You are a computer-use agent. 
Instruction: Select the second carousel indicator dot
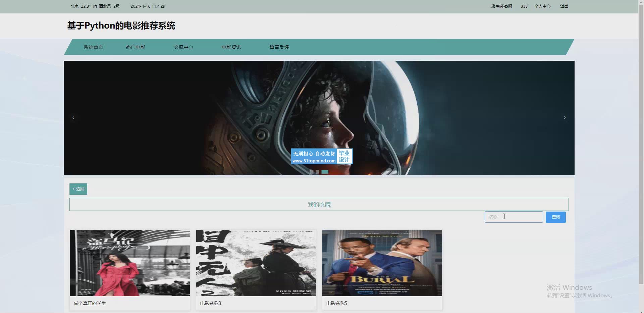[317, 172]
